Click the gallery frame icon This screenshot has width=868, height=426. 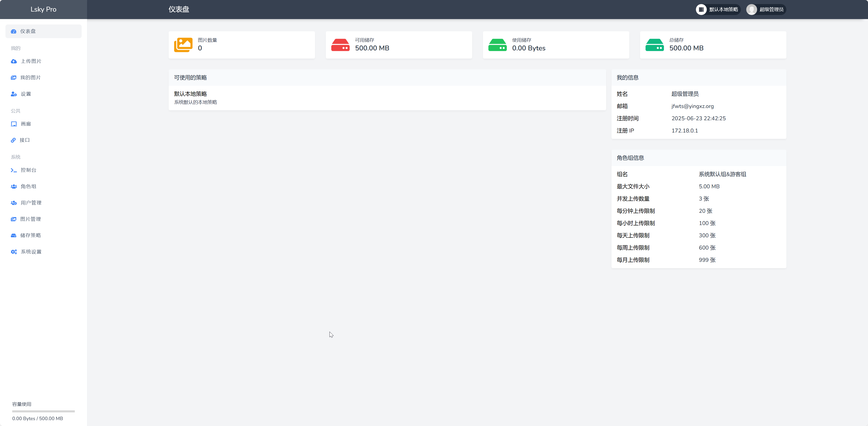coord(14,124)
